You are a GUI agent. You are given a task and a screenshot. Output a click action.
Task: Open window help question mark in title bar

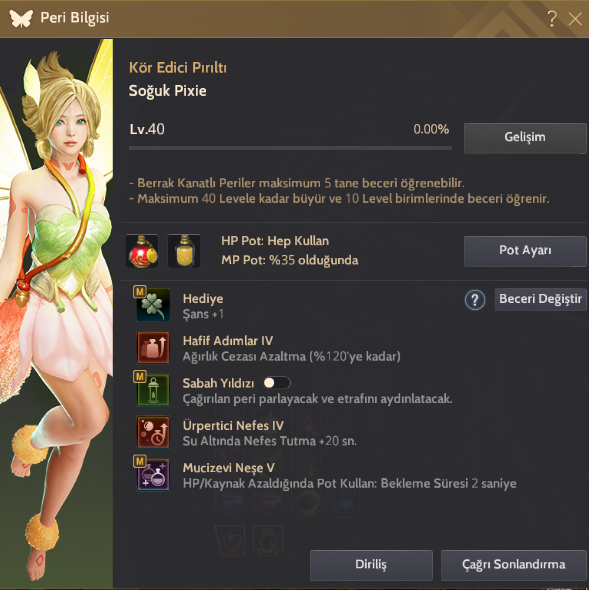click(552, 18)
